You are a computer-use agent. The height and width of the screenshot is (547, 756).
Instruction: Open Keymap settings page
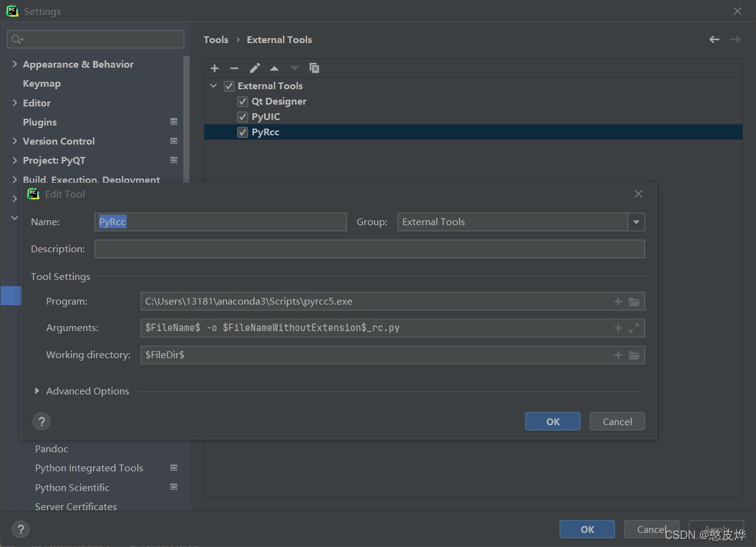point(42,83)
